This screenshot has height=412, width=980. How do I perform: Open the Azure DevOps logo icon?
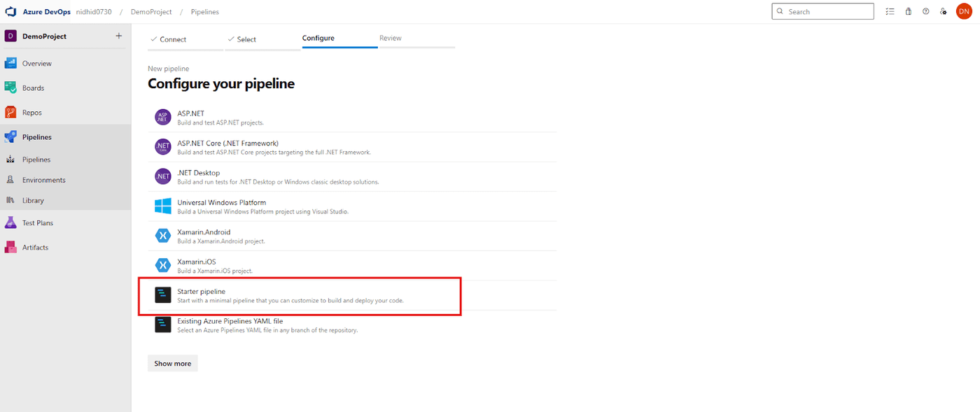point(10,12)
